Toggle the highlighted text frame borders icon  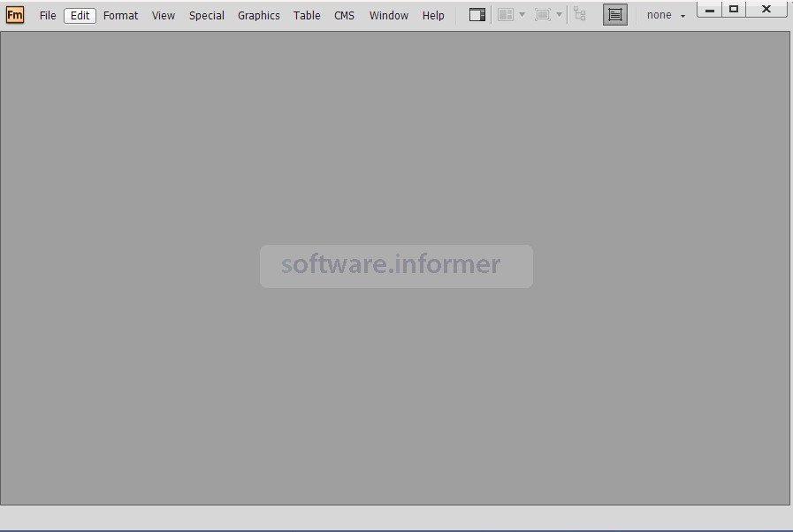(x=615, y=14)
